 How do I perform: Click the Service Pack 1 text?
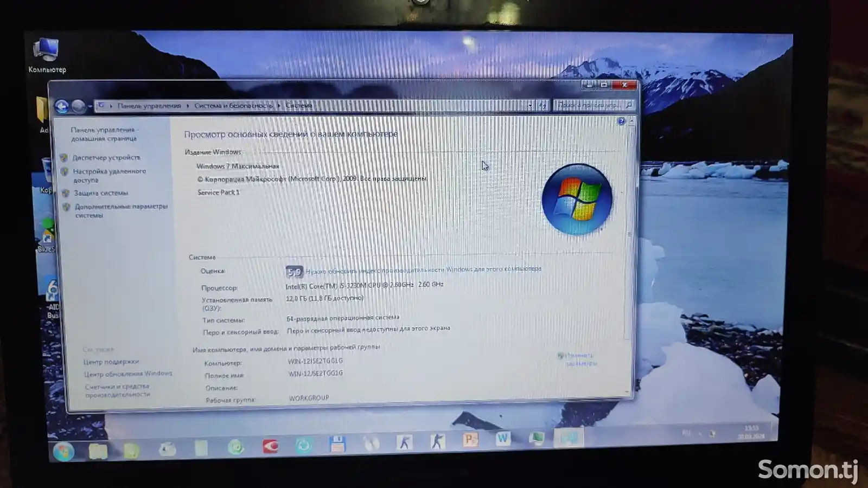pos(219,192)
